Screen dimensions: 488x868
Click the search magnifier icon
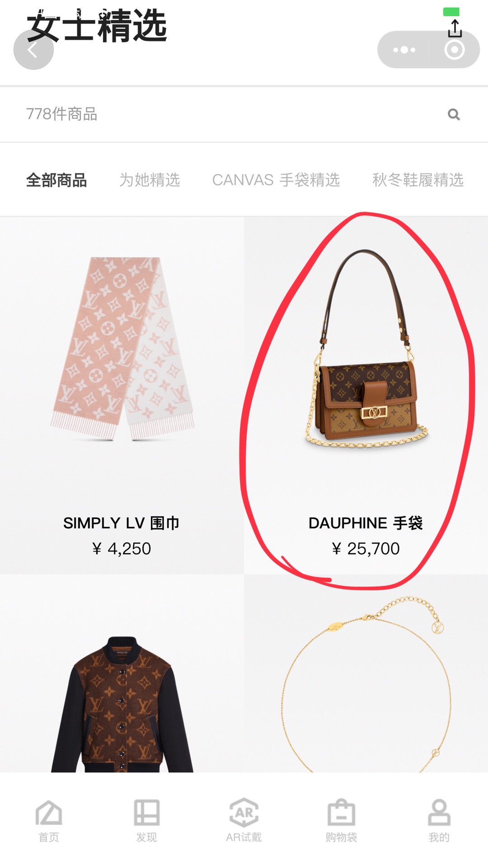(x=454, y=114)
